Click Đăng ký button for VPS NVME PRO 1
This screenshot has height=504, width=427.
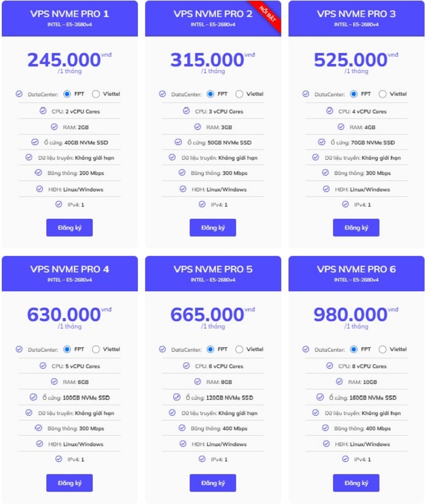[x=70, y=227]
